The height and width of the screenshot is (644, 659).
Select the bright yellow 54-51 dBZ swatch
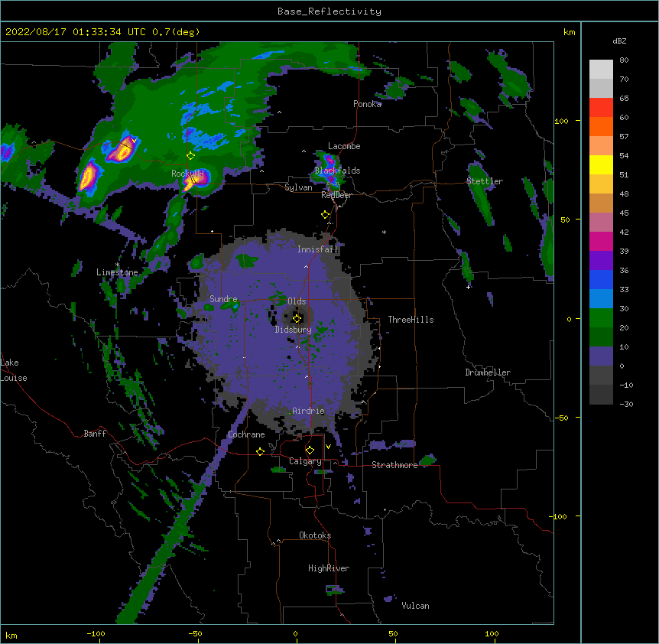[601, 165]
